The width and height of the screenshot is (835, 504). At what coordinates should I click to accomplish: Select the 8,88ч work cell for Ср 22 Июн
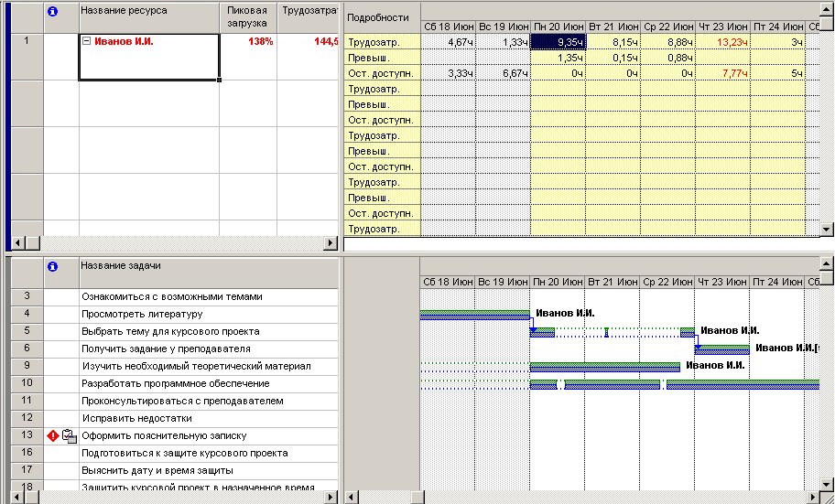point(667,42)
